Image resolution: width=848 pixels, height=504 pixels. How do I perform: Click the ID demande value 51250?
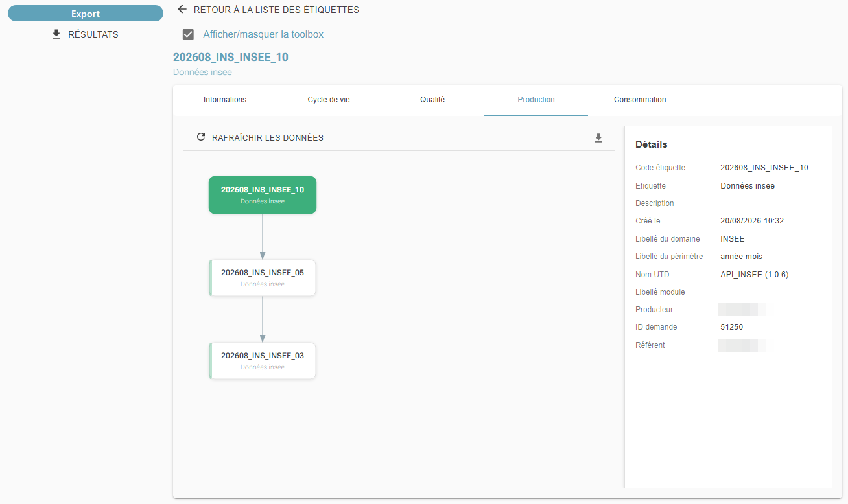click(732, 327)
